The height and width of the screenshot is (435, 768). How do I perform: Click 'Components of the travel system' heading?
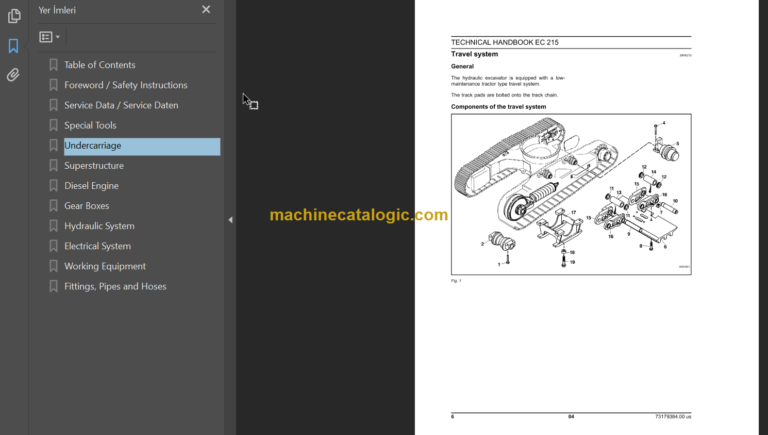[498, 106]
